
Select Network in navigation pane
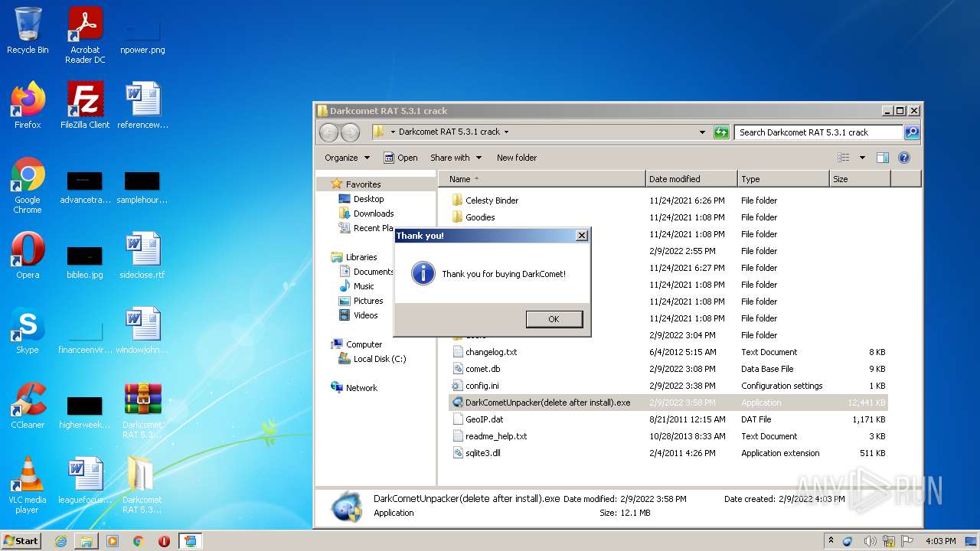tap(361, 388)
